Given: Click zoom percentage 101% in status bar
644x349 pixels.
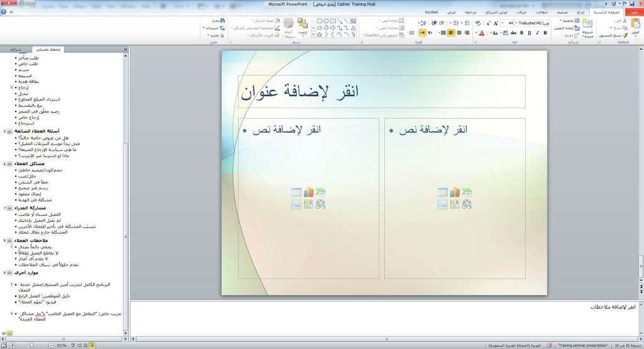Looking at the screenshot, I should coord(61,345).
